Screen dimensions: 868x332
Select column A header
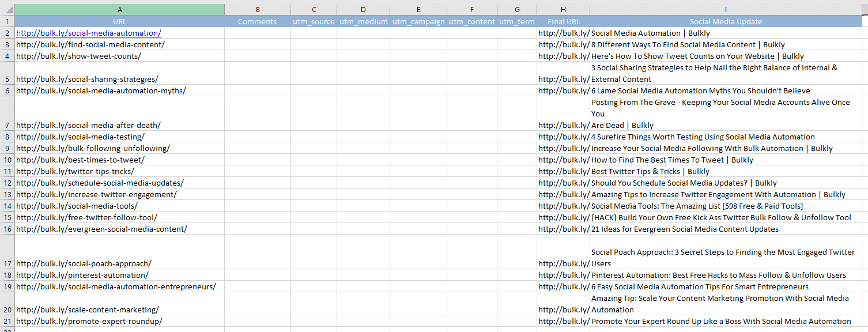pos(120,10)
